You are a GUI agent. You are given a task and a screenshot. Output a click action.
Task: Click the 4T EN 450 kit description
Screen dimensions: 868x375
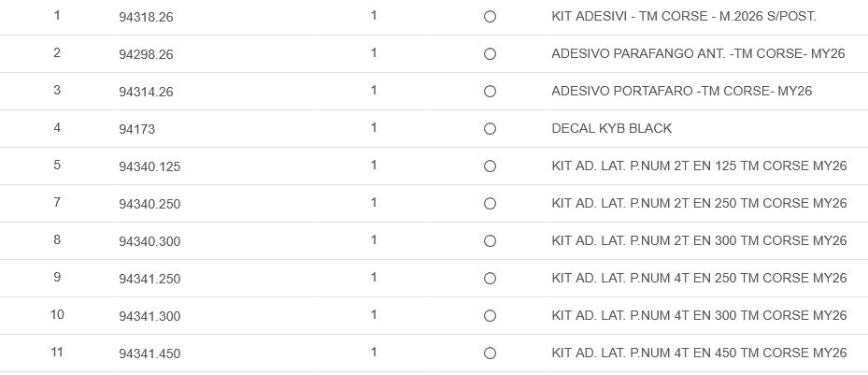(699, 353)
